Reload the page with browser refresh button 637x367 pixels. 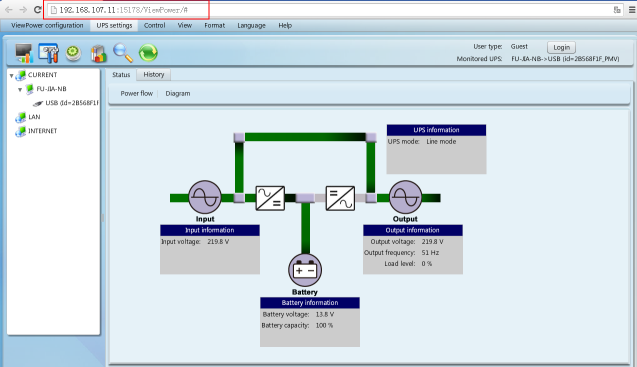[37, 10]
